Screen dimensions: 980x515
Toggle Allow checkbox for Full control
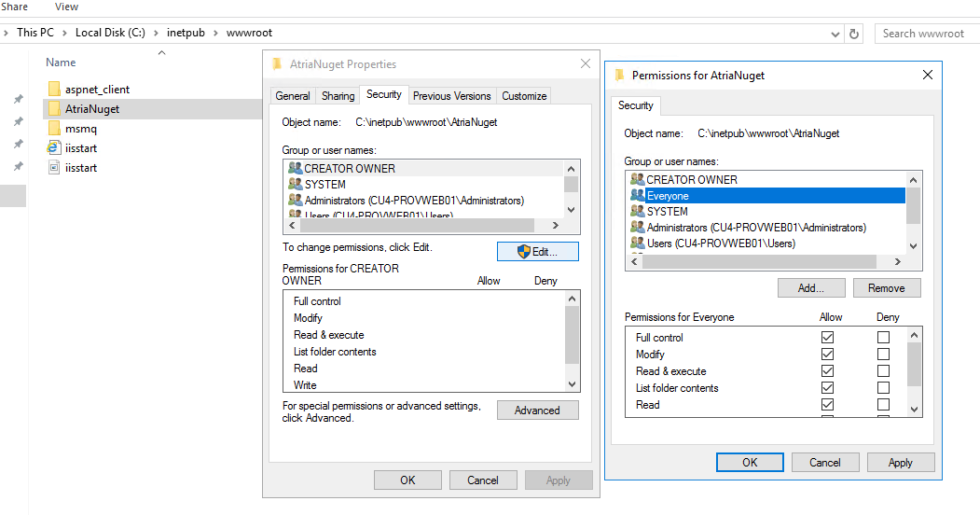pyautogui.click(x=827, y=338)
